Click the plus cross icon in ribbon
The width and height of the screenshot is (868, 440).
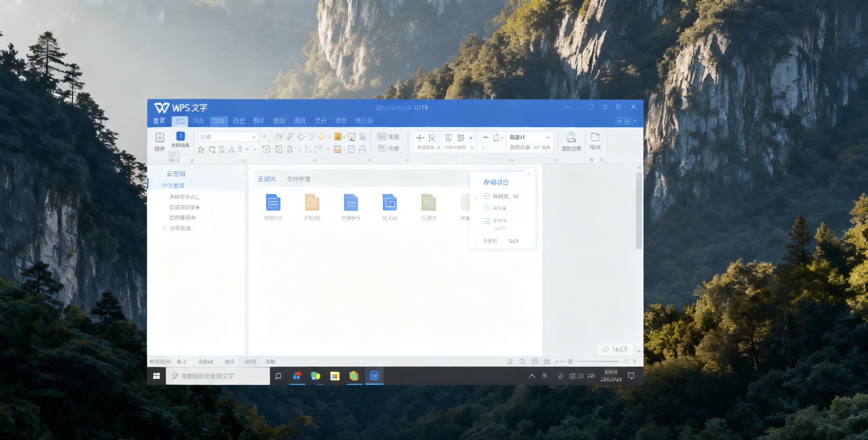pyautogui.click(x=420, y=138)
